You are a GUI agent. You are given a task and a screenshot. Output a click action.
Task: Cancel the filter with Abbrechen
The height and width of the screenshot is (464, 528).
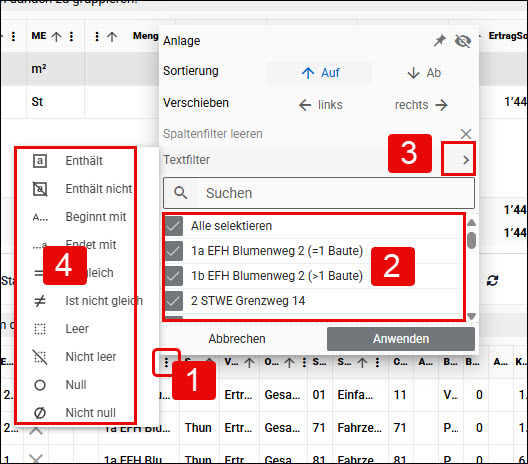[x=237, y=339]
